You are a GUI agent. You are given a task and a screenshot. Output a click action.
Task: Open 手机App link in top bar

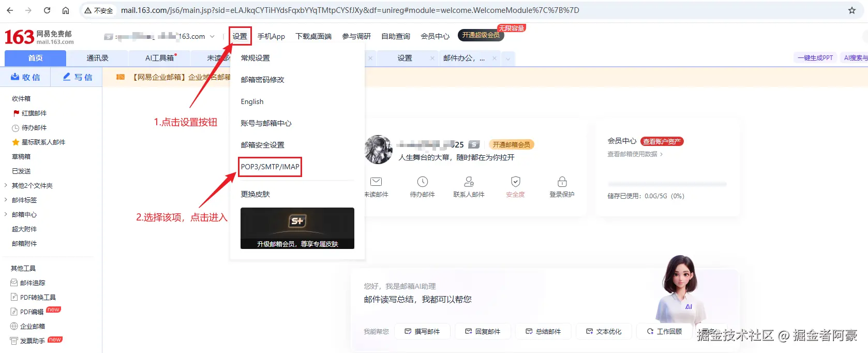coord(271,36)
